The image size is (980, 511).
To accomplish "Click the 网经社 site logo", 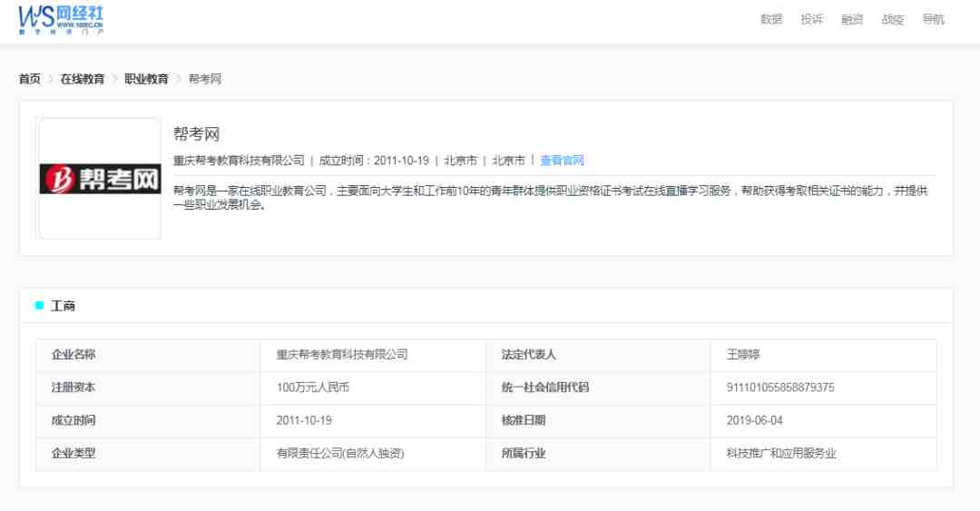I will 61,20.
